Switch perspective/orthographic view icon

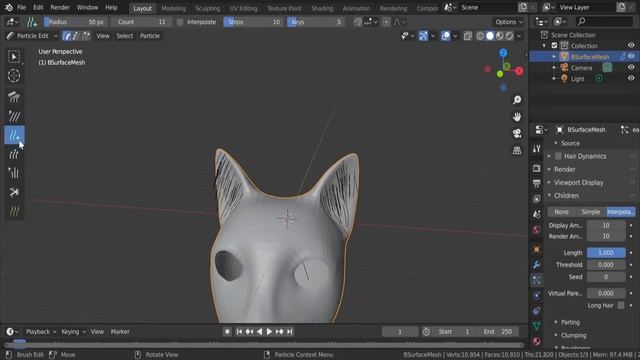coord(517,150)
